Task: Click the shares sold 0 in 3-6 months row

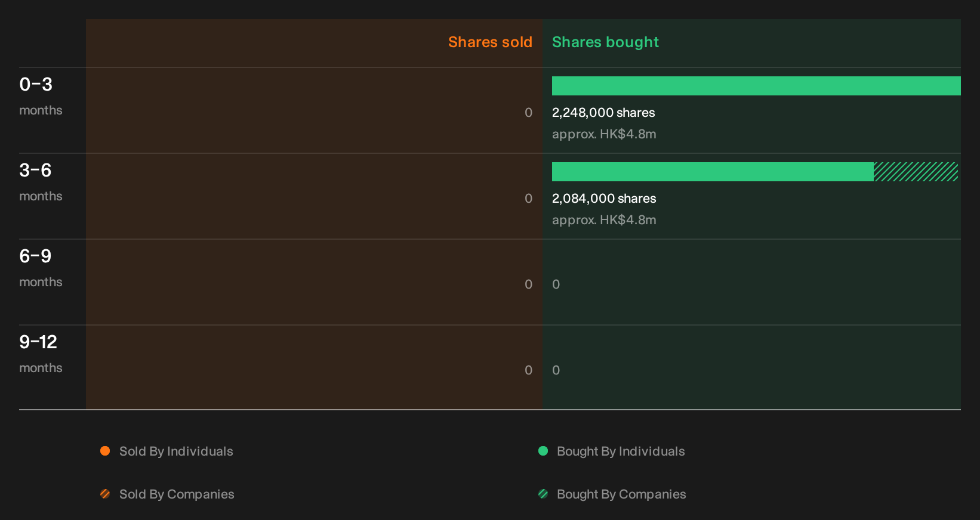Action: (528, 199)
